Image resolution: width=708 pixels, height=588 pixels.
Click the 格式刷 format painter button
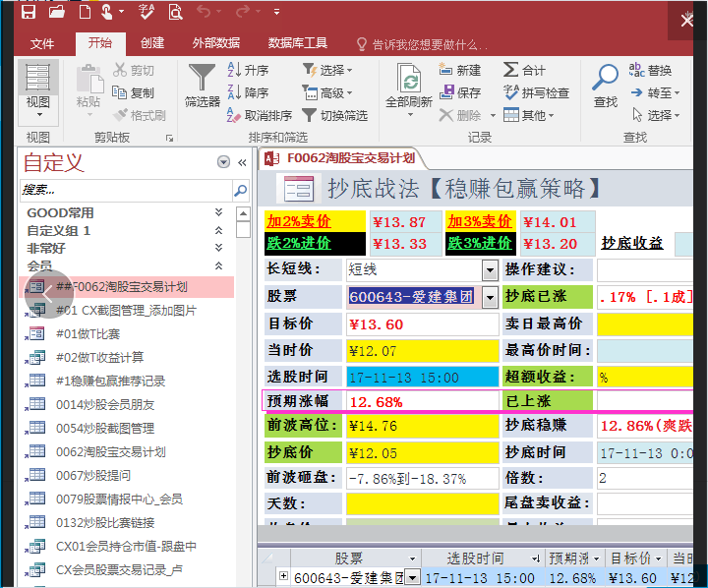[x=139, y=115]
